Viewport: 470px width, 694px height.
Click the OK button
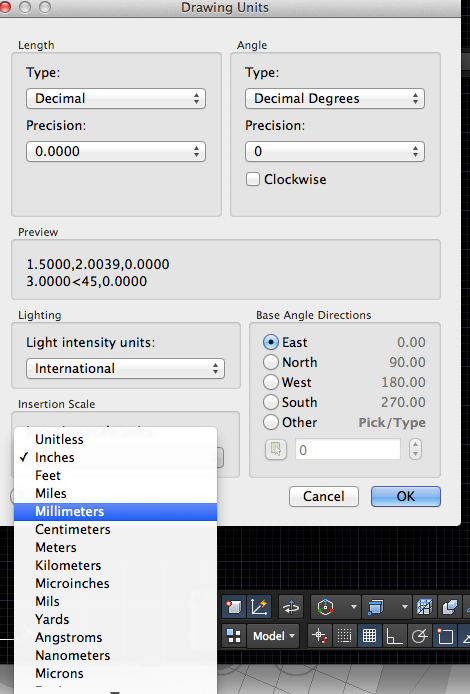coord(406,496)
